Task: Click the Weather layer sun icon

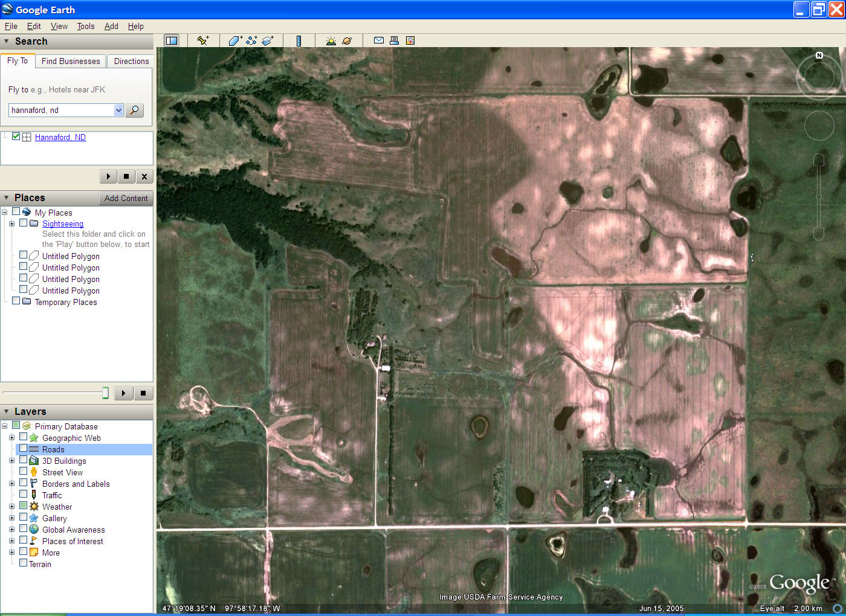Action: [34, 507]
